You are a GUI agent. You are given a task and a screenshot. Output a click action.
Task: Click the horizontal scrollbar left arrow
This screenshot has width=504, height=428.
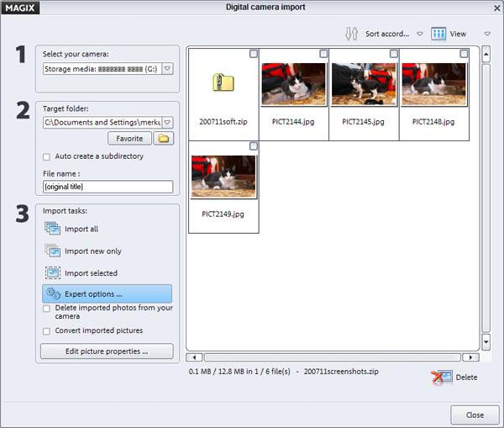[x=195, y=357]
